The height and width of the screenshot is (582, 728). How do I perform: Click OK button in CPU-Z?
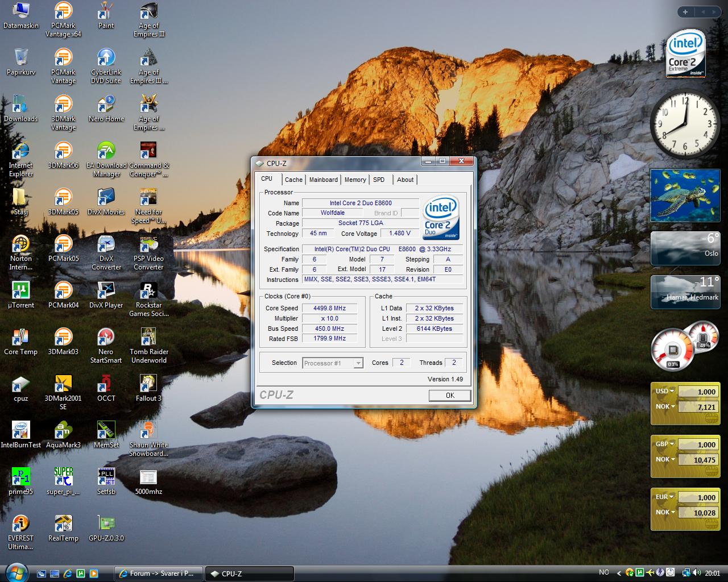(450, 396)
